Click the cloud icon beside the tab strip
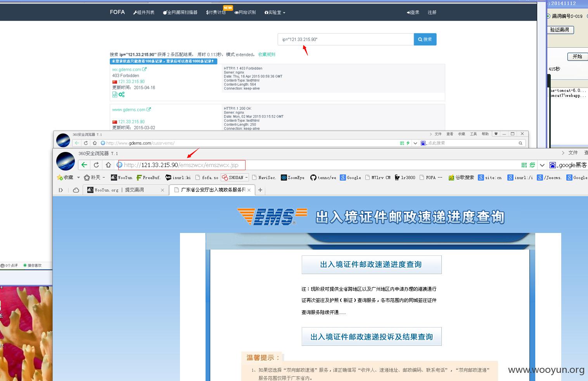Viewport: 588px width, 381px height. coord(76,190)
